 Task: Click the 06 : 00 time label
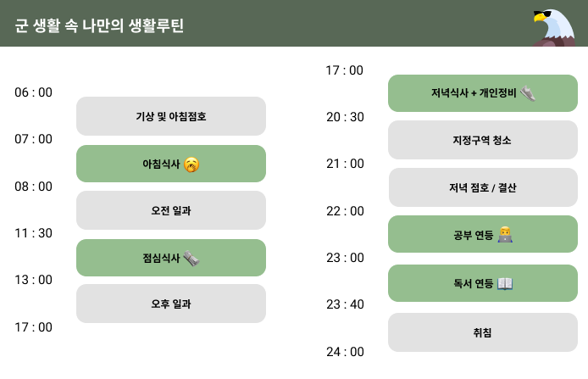tap(33, 92)
